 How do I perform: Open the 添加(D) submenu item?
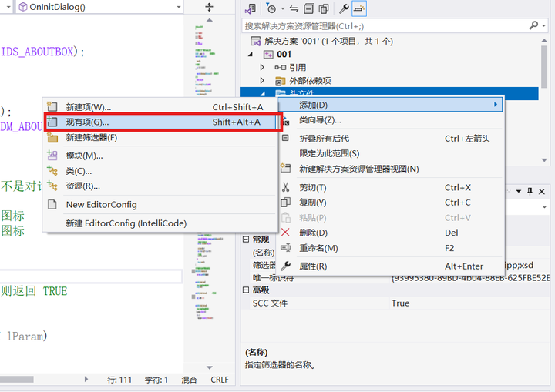coord(391,105)
